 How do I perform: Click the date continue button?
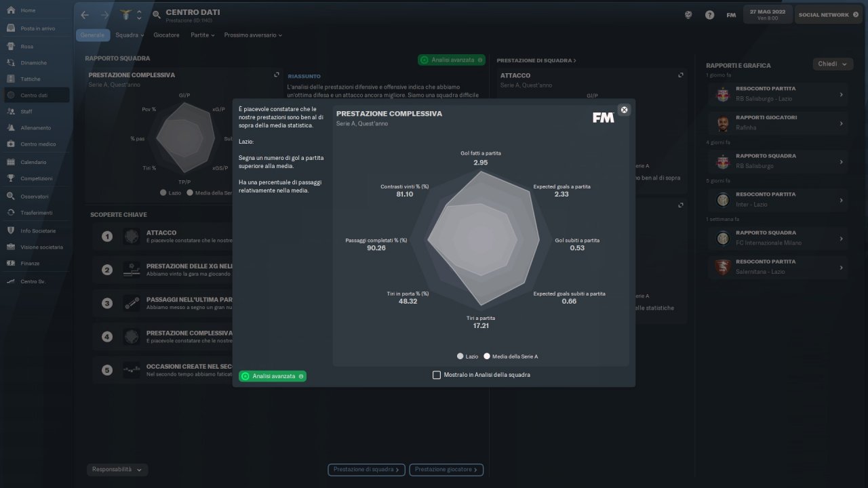coord(768,14)
